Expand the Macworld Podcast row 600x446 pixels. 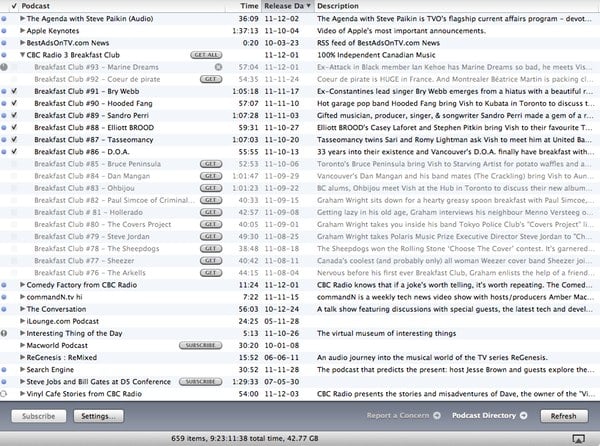pyautogui.click(x=23, y=345)
